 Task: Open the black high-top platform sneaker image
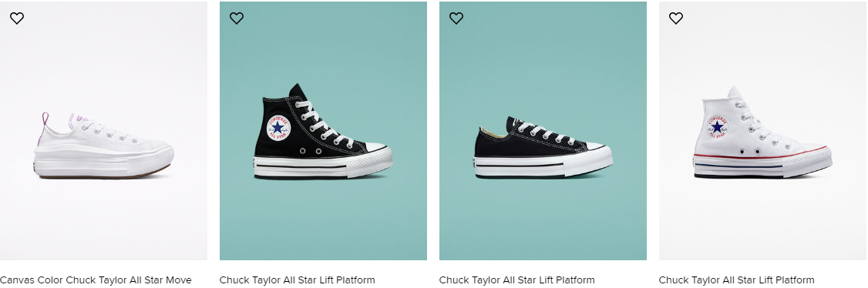click(323, 131)
